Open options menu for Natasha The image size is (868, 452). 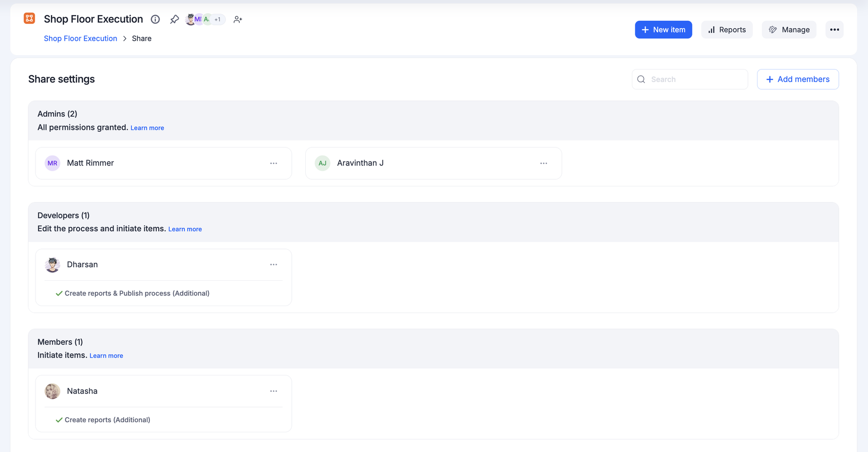click(x=274, y=391)
